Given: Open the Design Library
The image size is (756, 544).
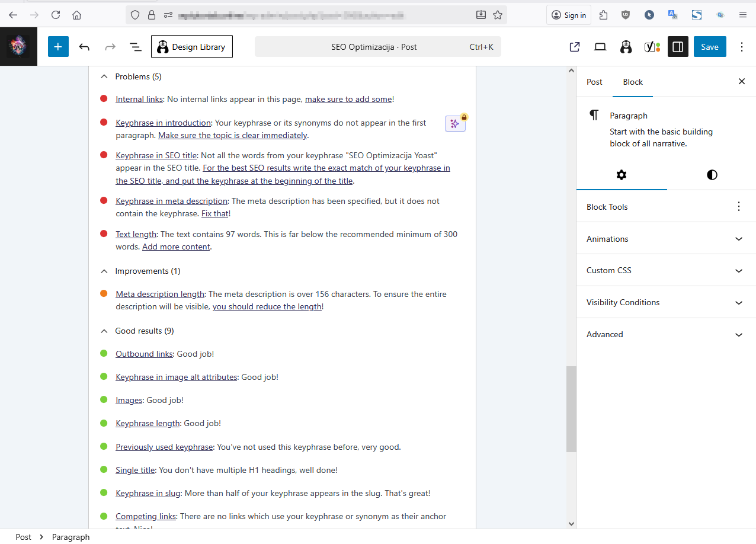Looking at the screenshot, I should point(192,47).
